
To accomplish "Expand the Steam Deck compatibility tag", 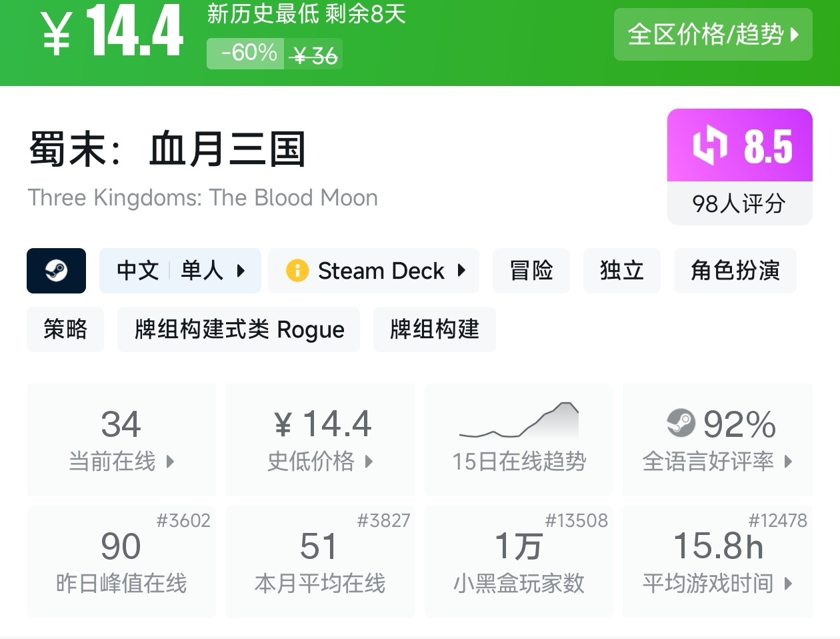I will pyautogui.click(x=373, y=271).
